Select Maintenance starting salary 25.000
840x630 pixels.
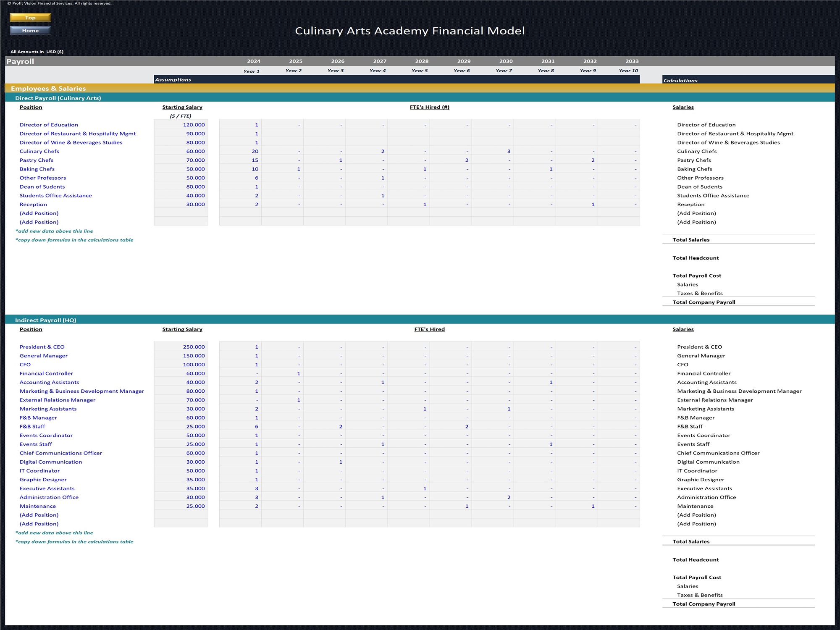click(181, 506)
